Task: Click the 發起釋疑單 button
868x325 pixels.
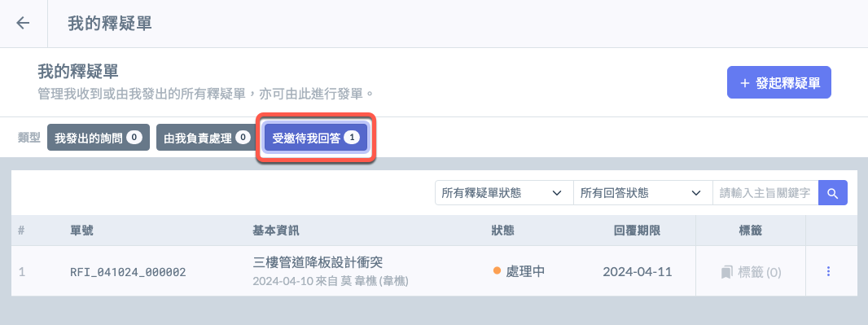Action: point(779,82)
